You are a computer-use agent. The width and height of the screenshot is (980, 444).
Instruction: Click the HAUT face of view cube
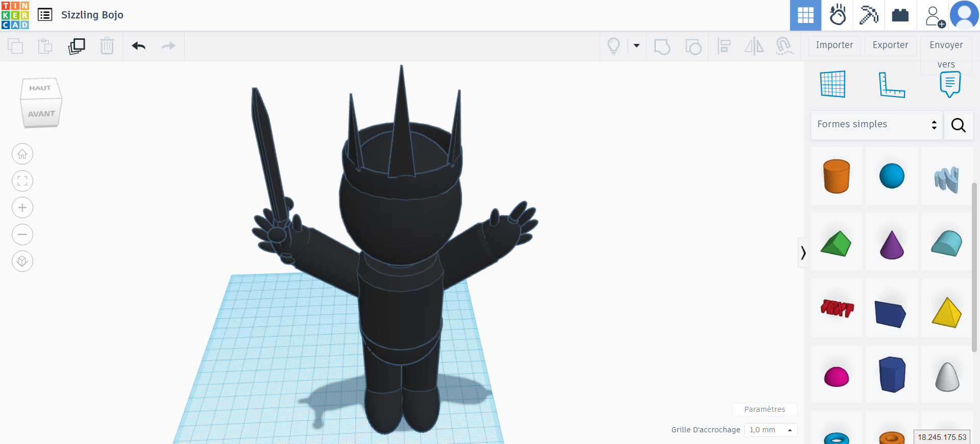coord(40,88)
